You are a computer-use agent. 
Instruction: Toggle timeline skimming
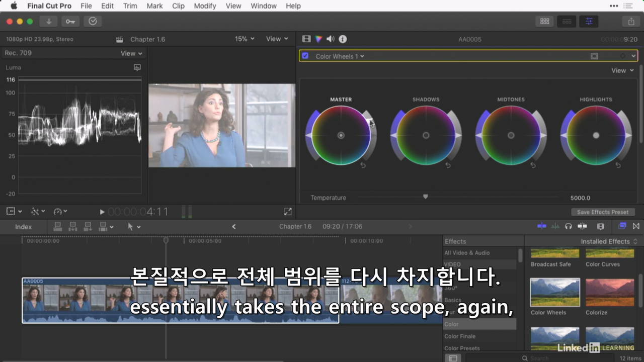[x=542, y=227]
